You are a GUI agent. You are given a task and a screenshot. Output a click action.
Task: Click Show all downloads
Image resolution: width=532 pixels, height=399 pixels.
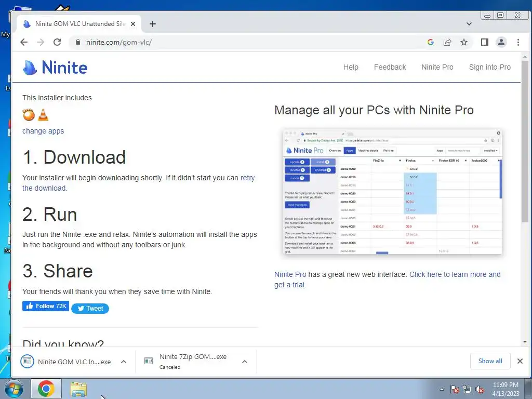[x=490, y=361]
